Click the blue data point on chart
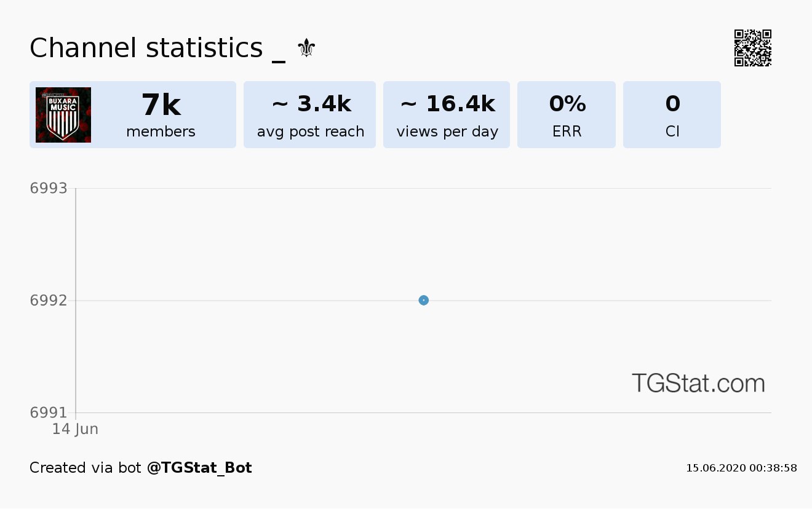812x509 pixels. 423,301
